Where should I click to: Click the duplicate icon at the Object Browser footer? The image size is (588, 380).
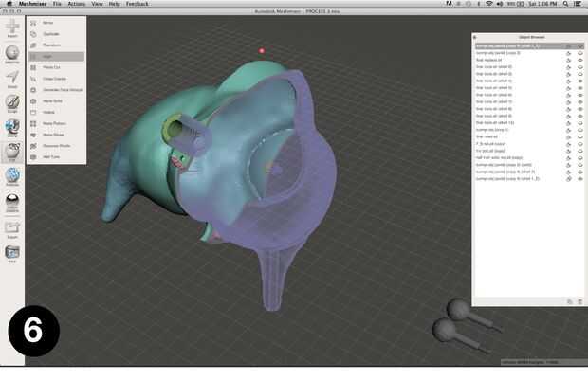[x=570, y=301]
